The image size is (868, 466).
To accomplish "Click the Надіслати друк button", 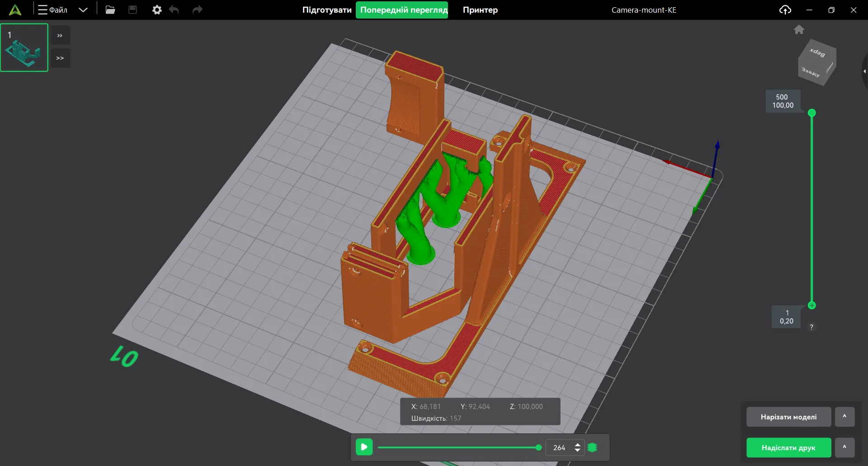I will tap(788, 447).
